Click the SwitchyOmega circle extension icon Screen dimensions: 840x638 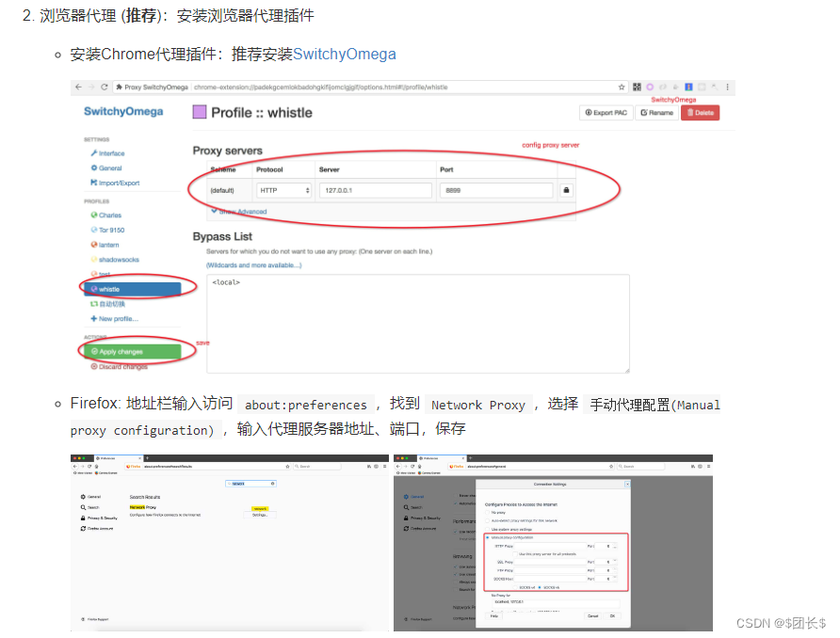[x=650, y=87]
